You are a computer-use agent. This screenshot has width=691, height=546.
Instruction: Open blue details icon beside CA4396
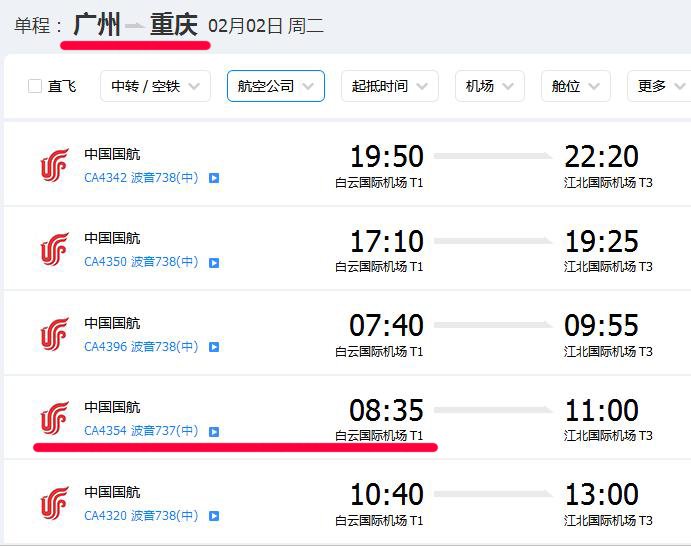[214, 347]
